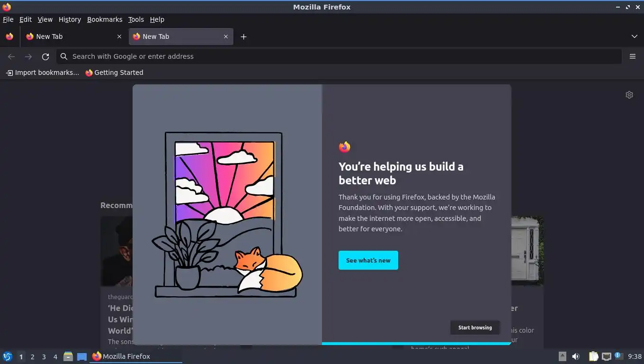Click the update notification tray icon
The height and width of the screenshot is (364, 644).
point(618,356)
